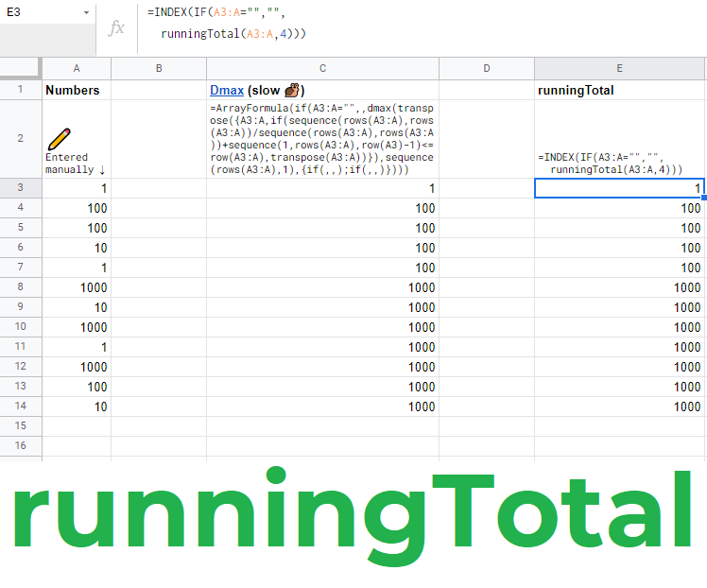The height and width of the screenshot is (588, 707).
Task: Select column B header
Action: coord(159,69)
